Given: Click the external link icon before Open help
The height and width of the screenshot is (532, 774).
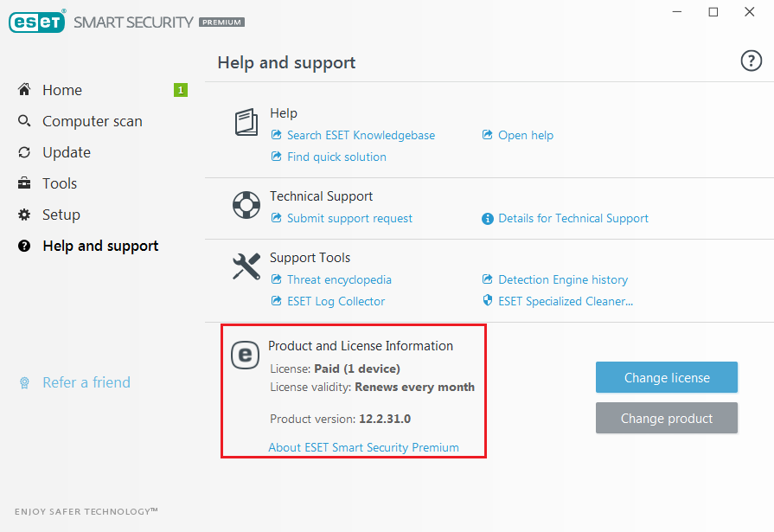Looking at the screenshot, I should [487, 135].
